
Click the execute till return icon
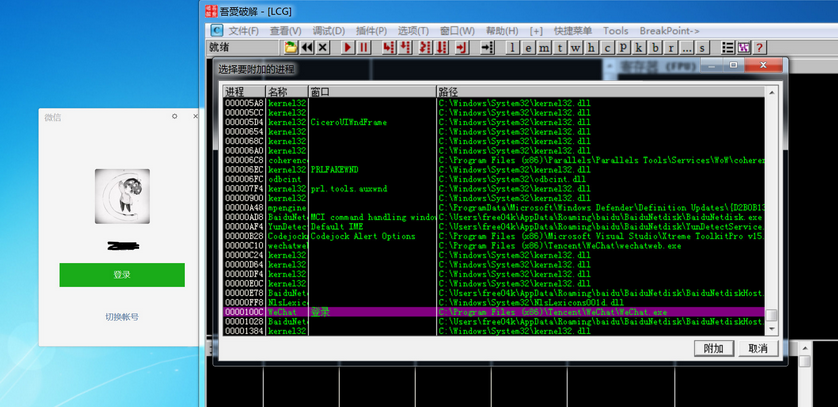coord(462,48)
